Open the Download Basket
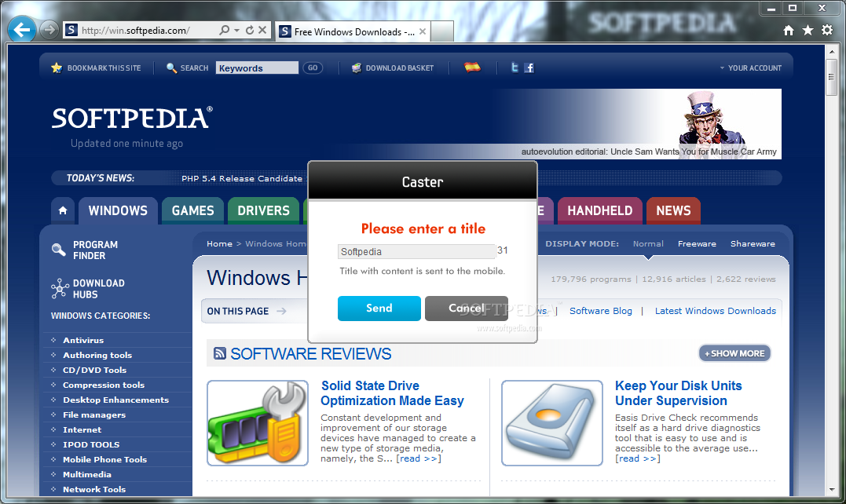Screen dimensions: 846x504 393,68
